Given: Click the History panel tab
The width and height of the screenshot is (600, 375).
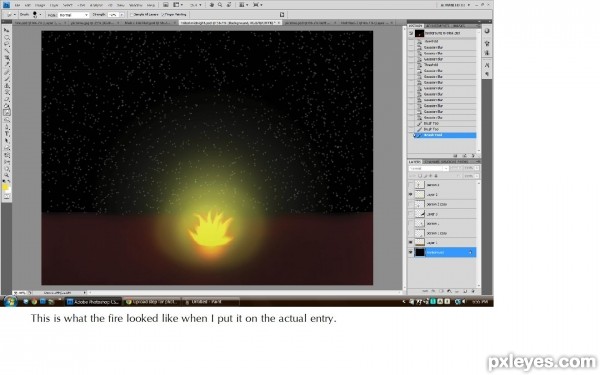Looking at the screenshot, I should pyautogui.click(x=415, y=26).
